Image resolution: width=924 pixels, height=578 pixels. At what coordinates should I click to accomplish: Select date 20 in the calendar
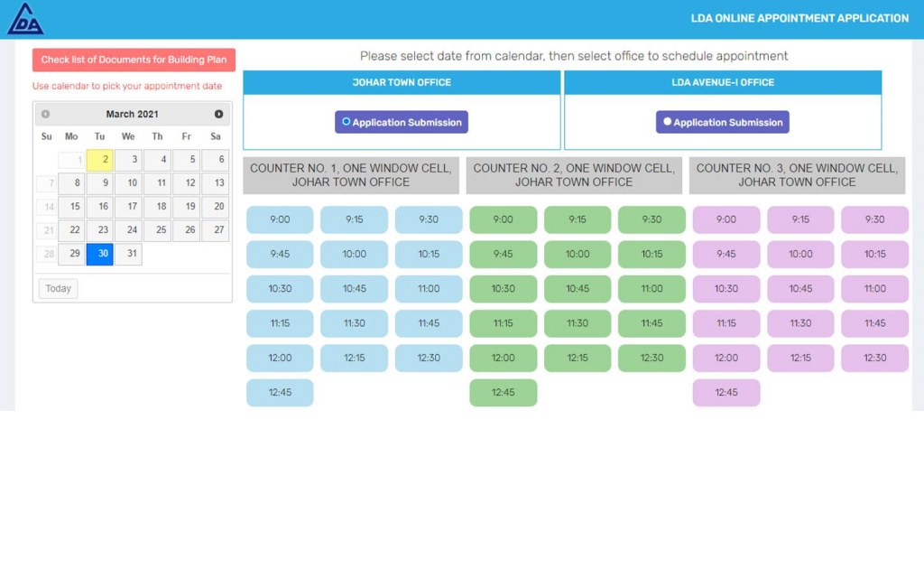coord(215,207)
